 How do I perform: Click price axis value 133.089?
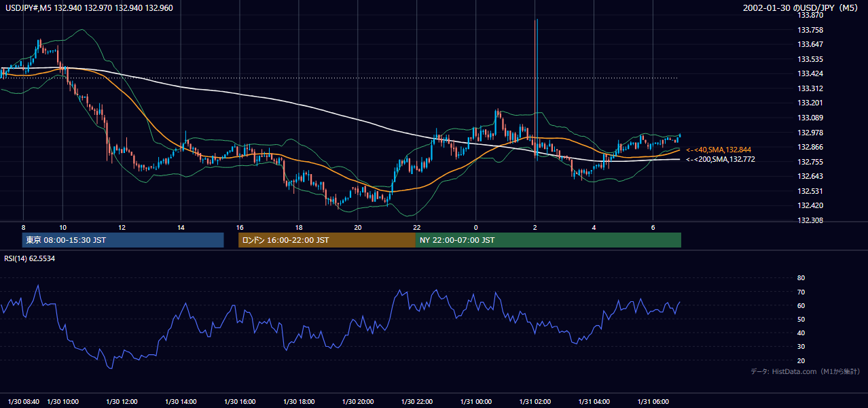click(810, 118)
